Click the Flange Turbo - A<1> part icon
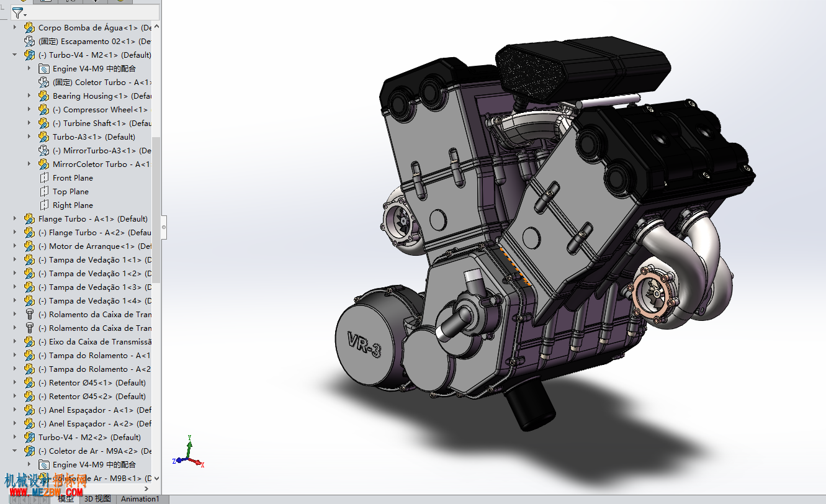This screenshot has height=504, width=826. pyautogui.click(x=29, y=218)
